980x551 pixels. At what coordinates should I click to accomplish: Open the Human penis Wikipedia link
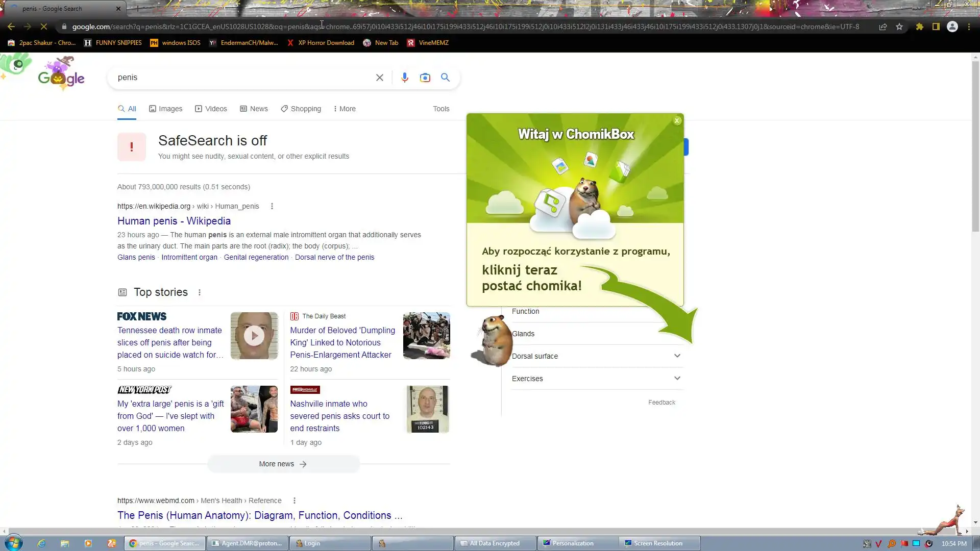(x=174, y=221)
